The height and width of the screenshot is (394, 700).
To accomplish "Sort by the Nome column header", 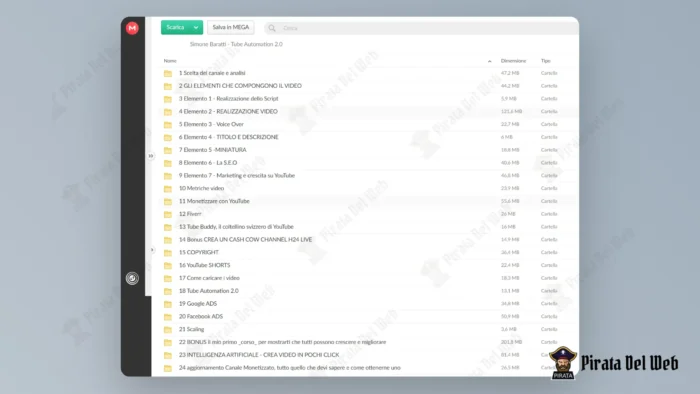I will 170,61.
